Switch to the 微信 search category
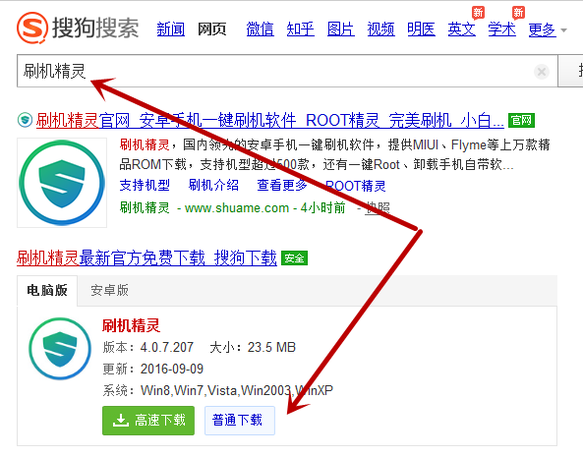 pyautogui.click(x=260, y=29)
